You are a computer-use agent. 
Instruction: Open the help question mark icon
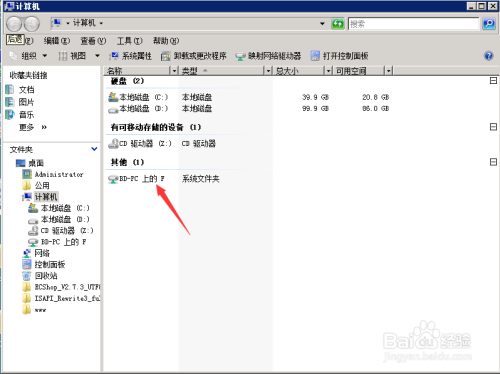(489, 56)
